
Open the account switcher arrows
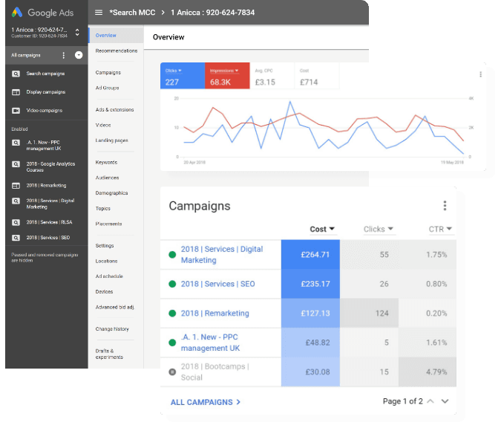[77, 32]
